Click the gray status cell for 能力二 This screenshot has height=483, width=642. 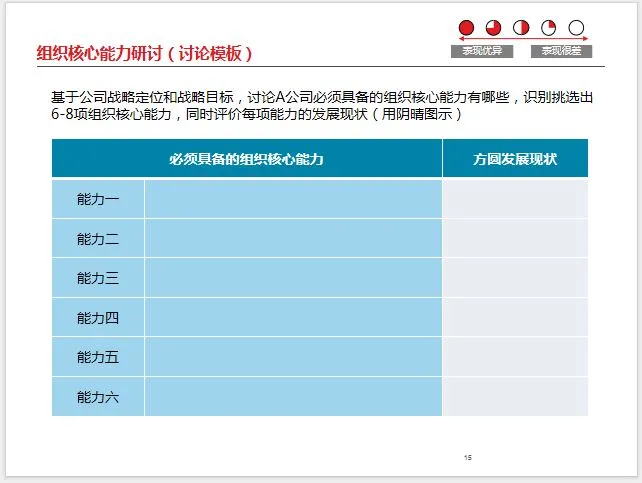click(515, 239)
